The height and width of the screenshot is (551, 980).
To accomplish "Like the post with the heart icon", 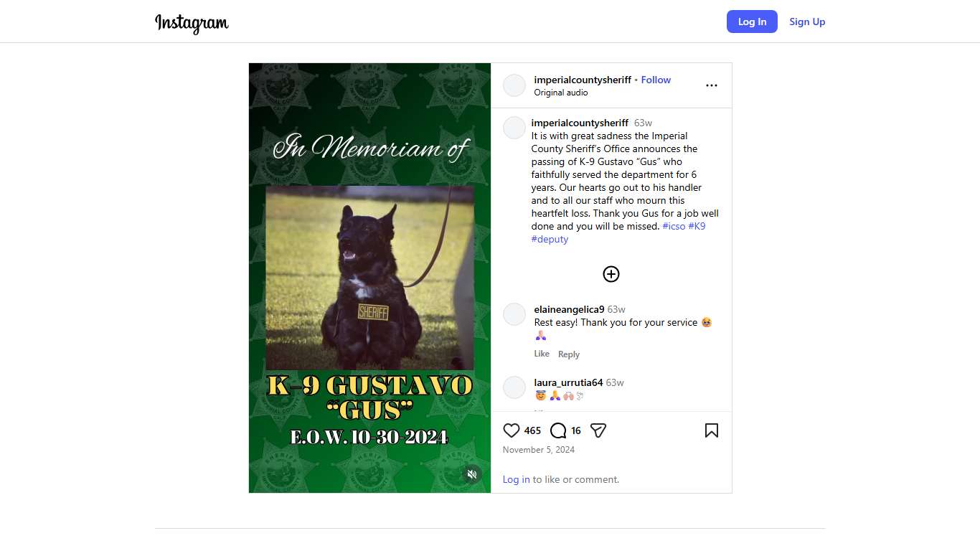I will (x=512, y=430).
